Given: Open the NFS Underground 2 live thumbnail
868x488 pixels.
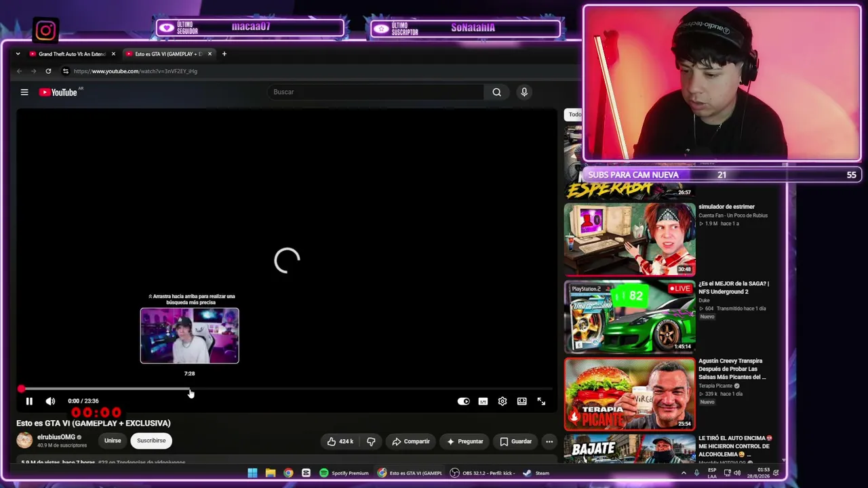Looking at the screenshot, I should (630, 317).
